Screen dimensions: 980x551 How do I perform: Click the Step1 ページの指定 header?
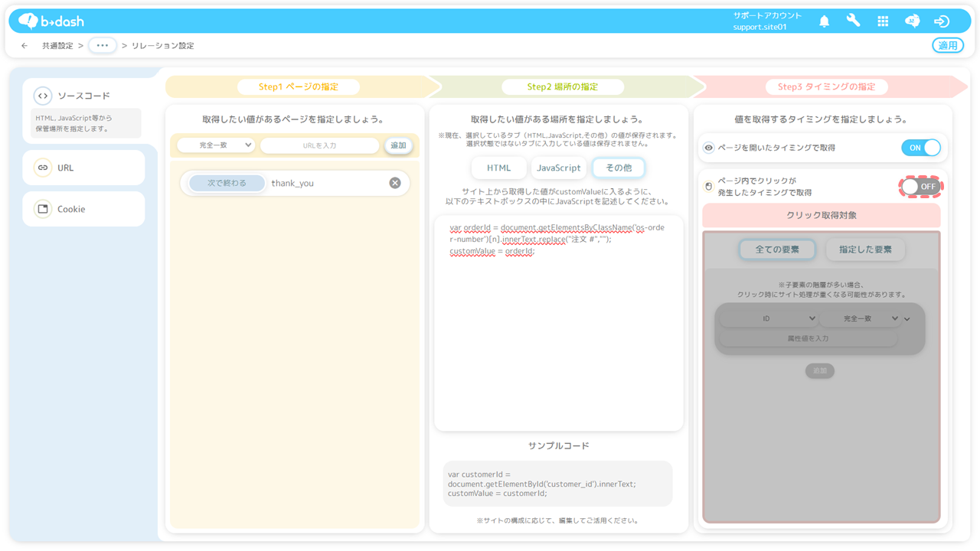[x=298, y=86]
